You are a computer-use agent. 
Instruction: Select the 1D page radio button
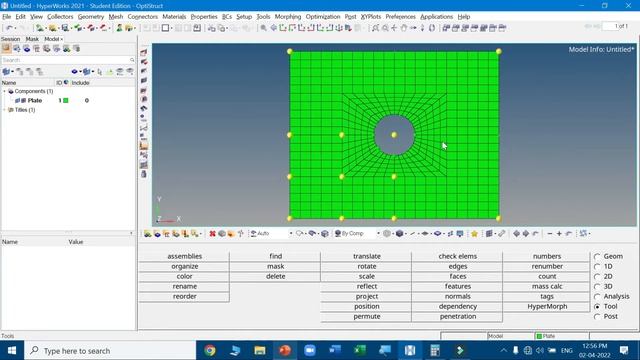(597, 267)
